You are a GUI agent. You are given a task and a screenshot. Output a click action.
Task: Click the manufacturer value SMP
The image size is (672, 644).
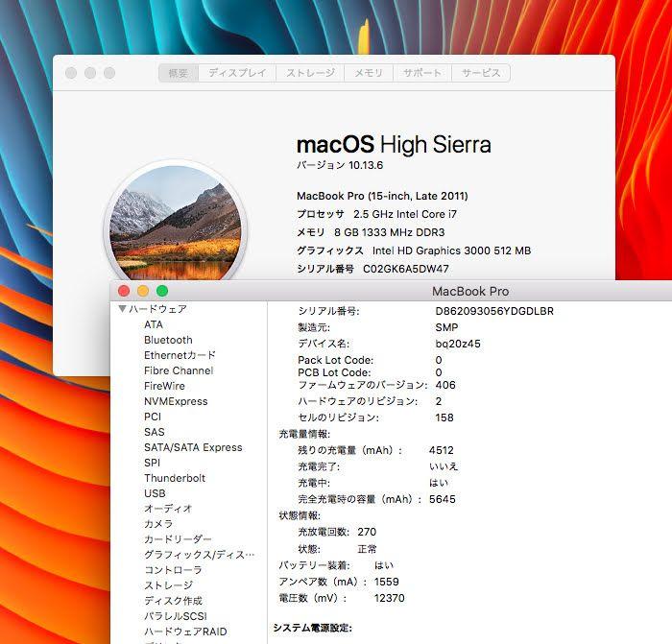tap(446, 327)
